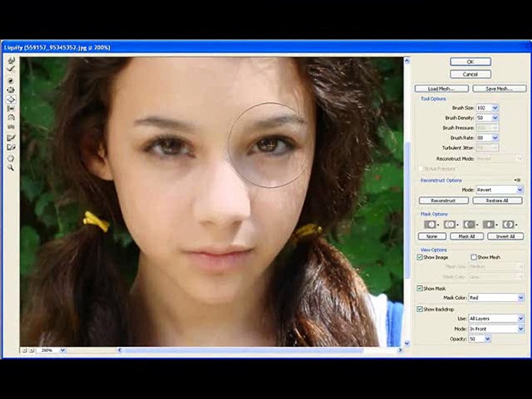Open the Use dropdown showing All Layers
The image size is (532, 399).
(x=496, y=319)
